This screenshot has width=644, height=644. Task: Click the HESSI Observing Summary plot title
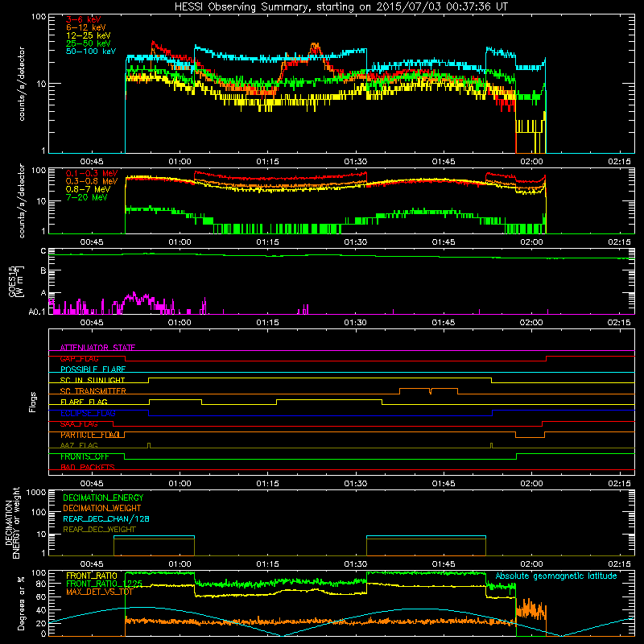341,7
